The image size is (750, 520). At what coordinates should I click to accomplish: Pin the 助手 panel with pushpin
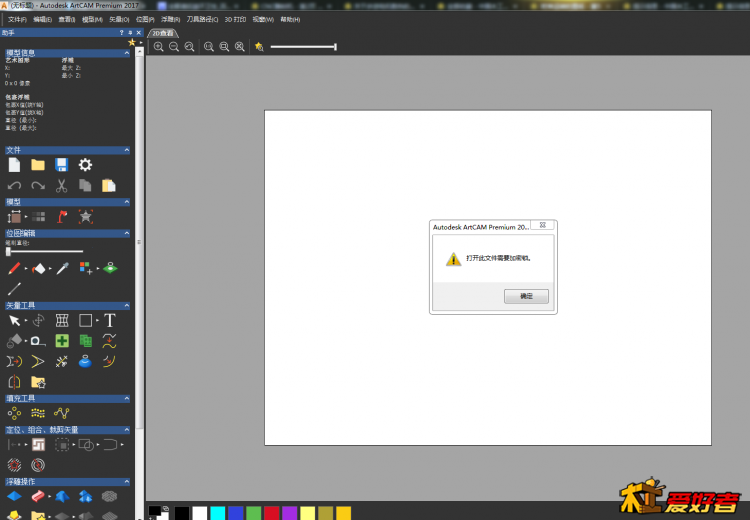pos(130,33)
